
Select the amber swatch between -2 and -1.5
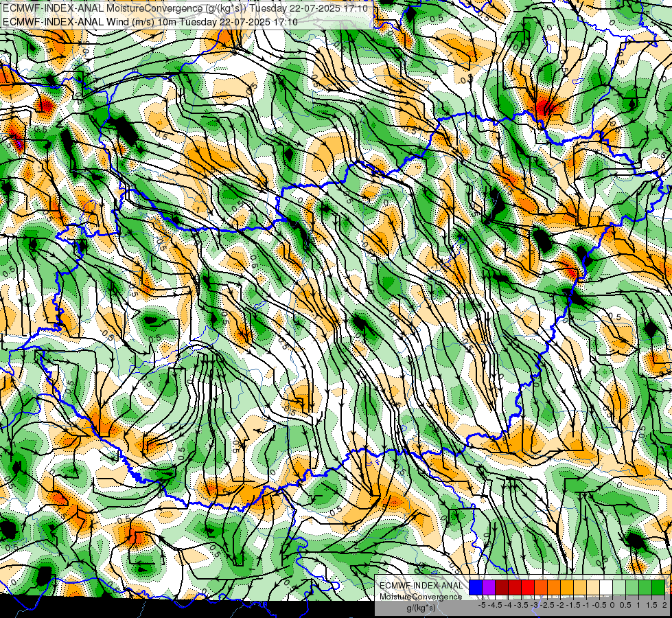click(x=567, y=588)
